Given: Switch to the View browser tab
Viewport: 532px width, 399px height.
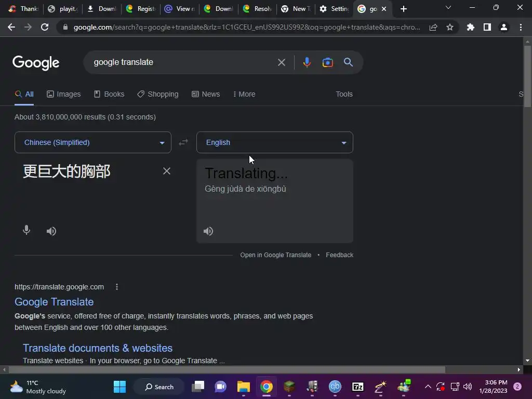Looking at the screenshot, I should [x=180, y=9].
